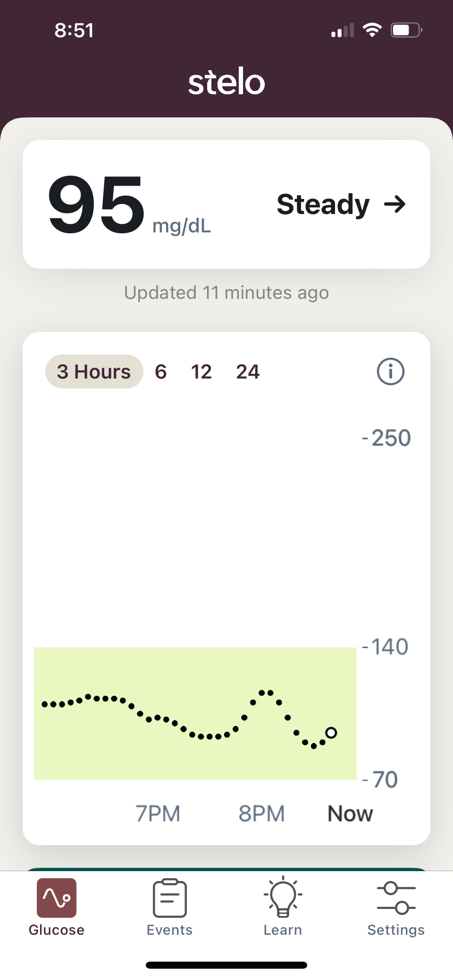Tap the Learn tab label
Image resolution: width=453 pixels, height=980 pixels.
tap(283, 930)
